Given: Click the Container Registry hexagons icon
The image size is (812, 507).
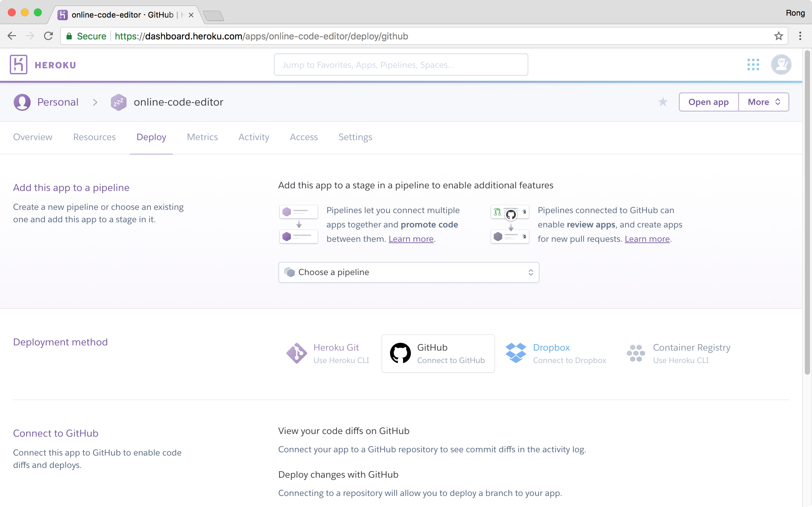Looking at the screenshot, I should [636, 353].
